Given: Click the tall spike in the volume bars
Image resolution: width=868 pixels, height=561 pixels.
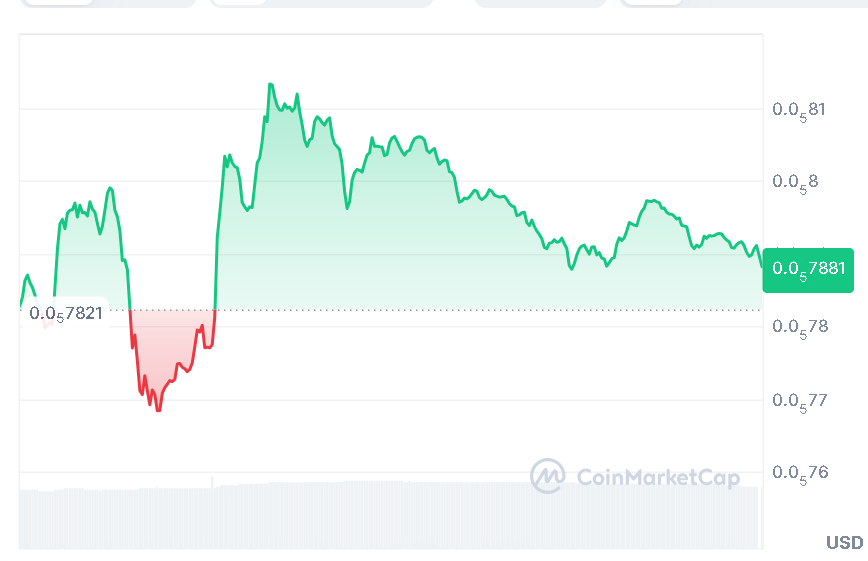Looking at the screenshot, I should (x=212, y=481).
